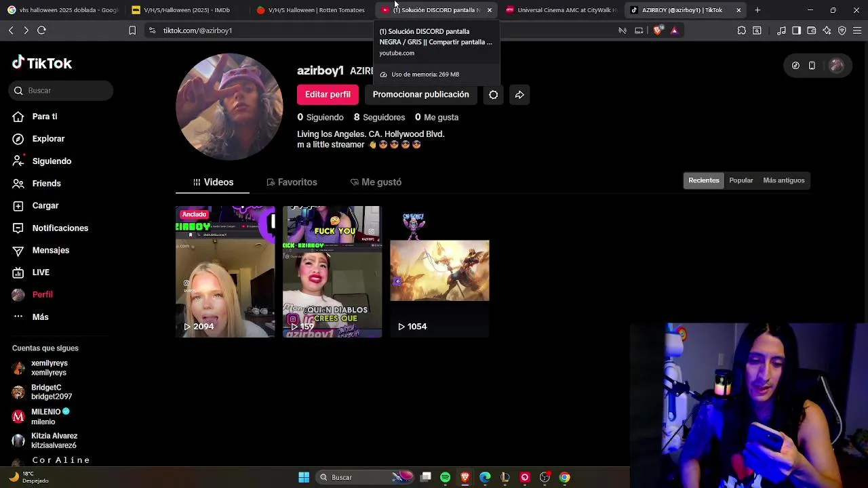
Task: Close the YouTube Discord solution tab
Action: [489, 10]
